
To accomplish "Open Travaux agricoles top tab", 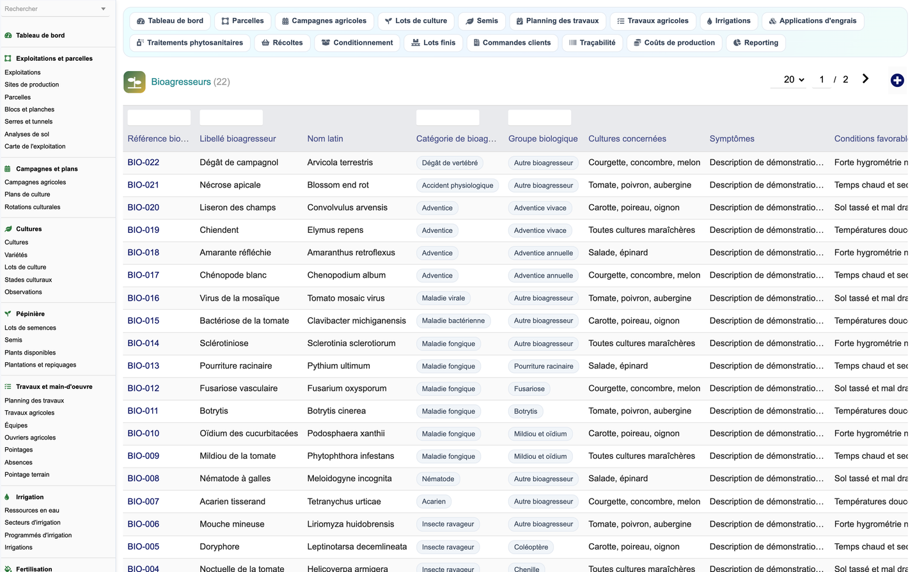I will (653, 21).
